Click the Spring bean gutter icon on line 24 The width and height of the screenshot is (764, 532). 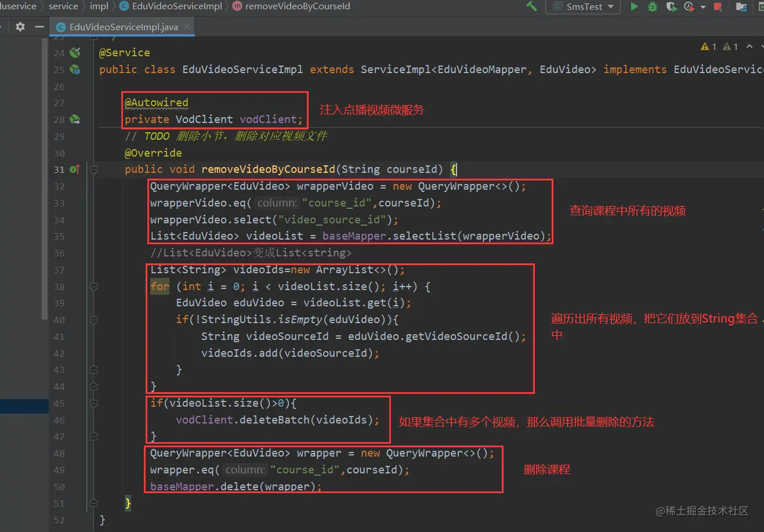click(x=75, y=53)
